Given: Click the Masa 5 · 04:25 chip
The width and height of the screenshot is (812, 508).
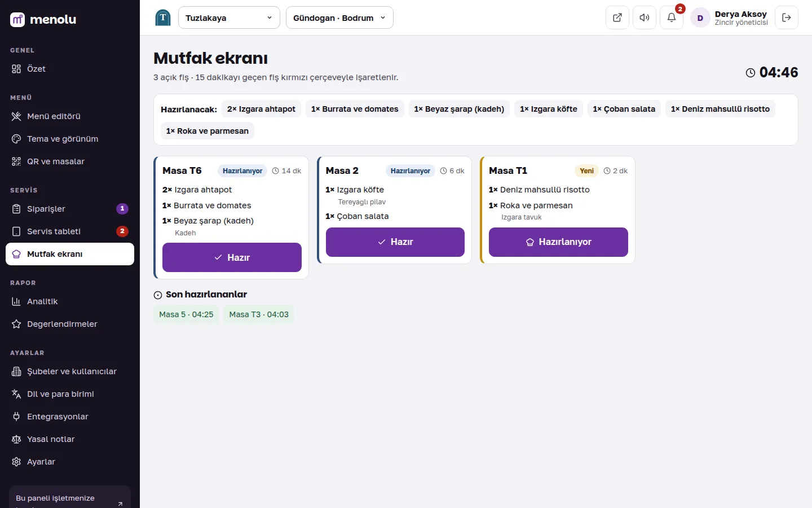Looking at the screenshot, I should pos(186,314).
